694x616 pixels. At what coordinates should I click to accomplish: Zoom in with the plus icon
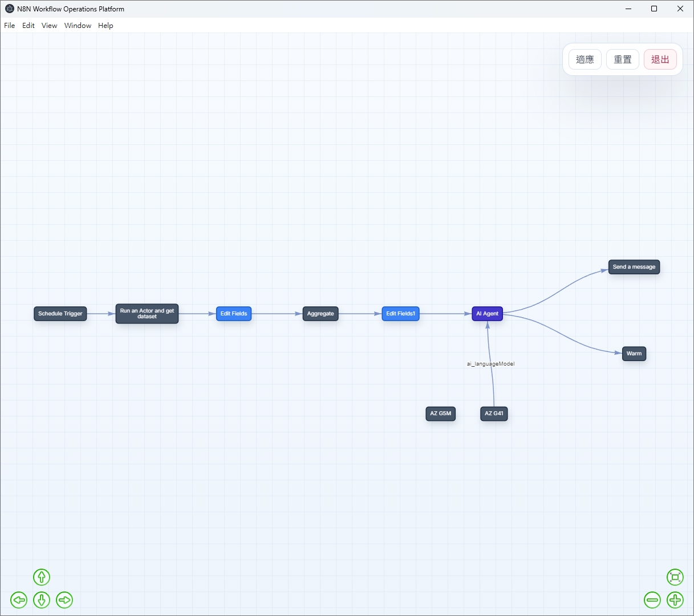point(675,600)
